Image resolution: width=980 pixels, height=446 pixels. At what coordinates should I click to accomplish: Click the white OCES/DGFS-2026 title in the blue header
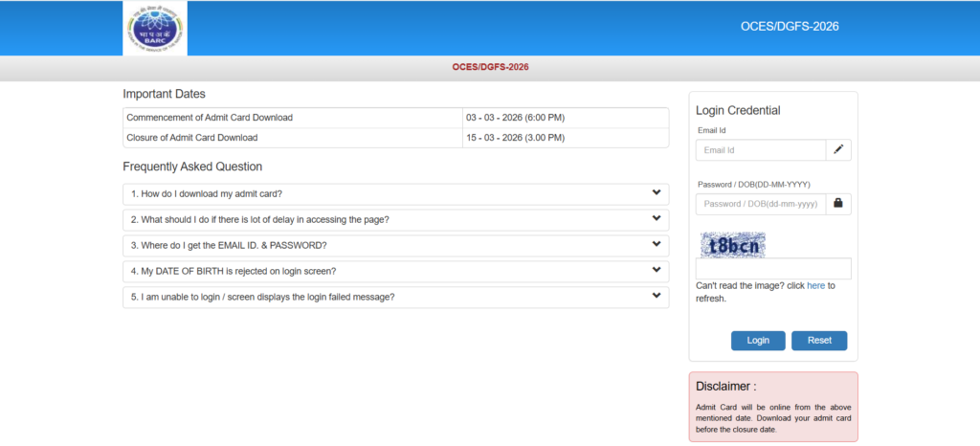click(790, 26)
